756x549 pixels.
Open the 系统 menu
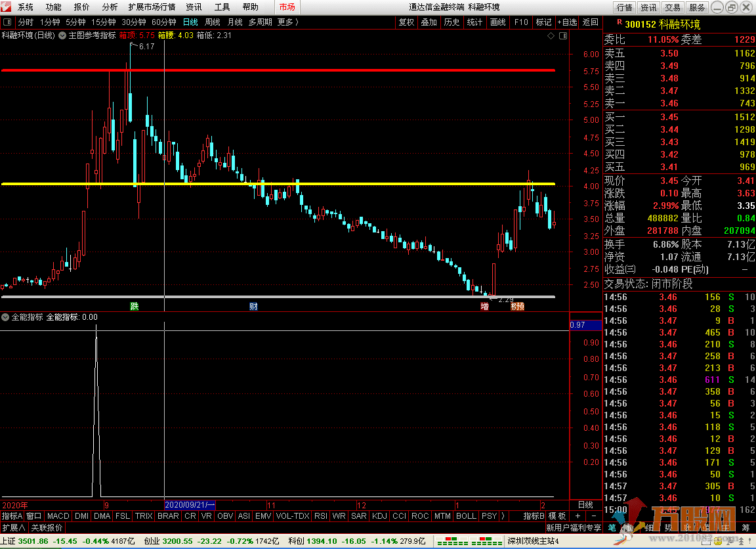click(26, 7)
